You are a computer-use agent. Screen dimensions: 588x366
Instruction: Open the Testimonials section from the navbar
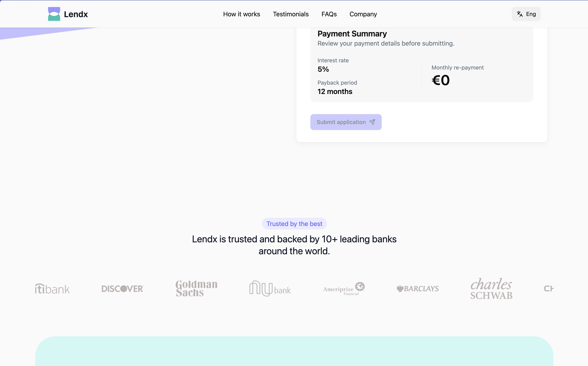pyautogui.click(x=291, y=14)
